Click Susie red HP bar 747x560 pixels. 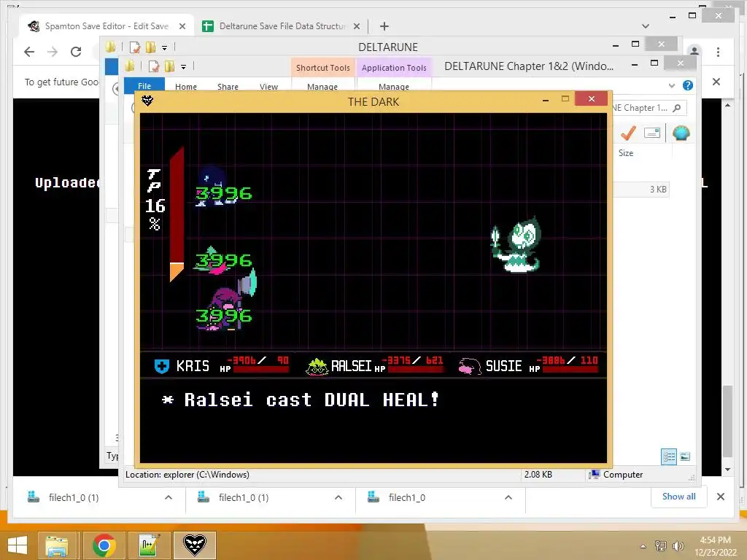pos(570,368)
